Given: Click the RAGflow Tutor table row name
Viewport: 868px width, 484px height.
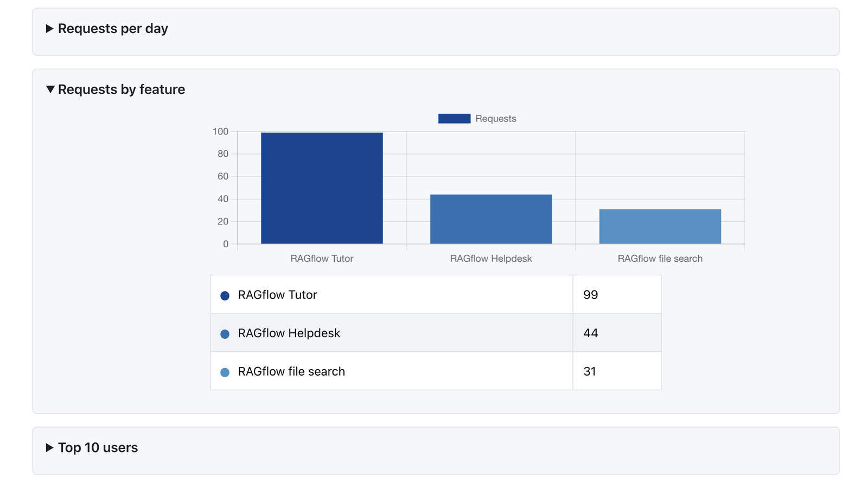Looking at the screenshot, I should click(277, 295).
